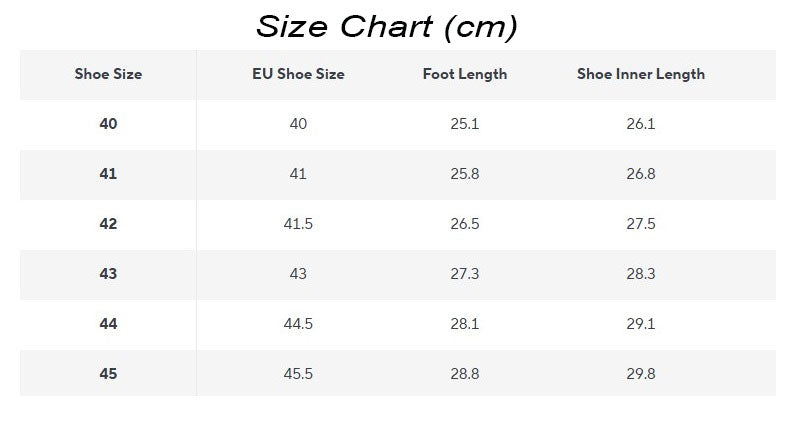
Task: Click EU shoe size 41.5 cell
Action: (x=298, y=223)
